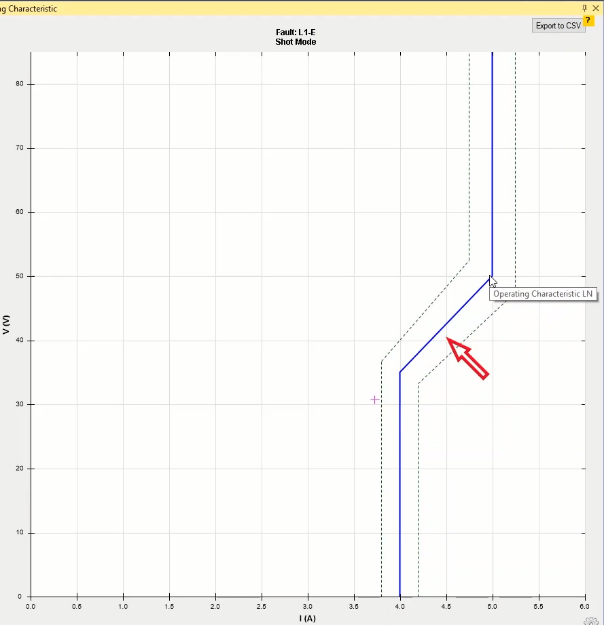Select blue curve vertical segment at 5.0 A
Image resolution: width=604 pixels, height=625 pixels.
[492, 160]
